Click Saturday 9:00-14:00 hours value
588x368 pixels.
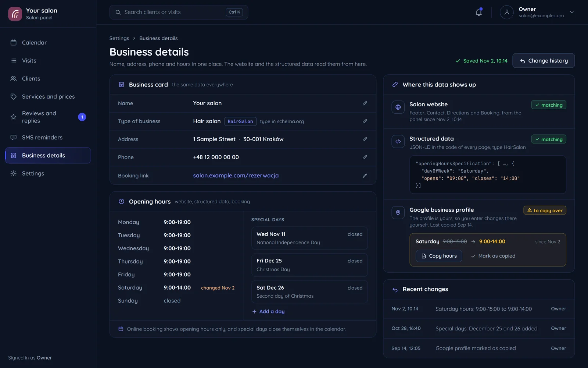point(177,288)
